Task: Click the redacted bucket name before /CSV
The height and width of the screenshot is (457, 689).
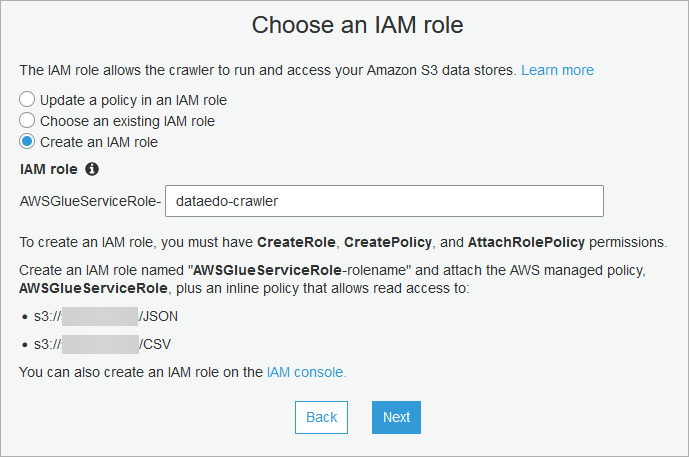Action: 100,345
